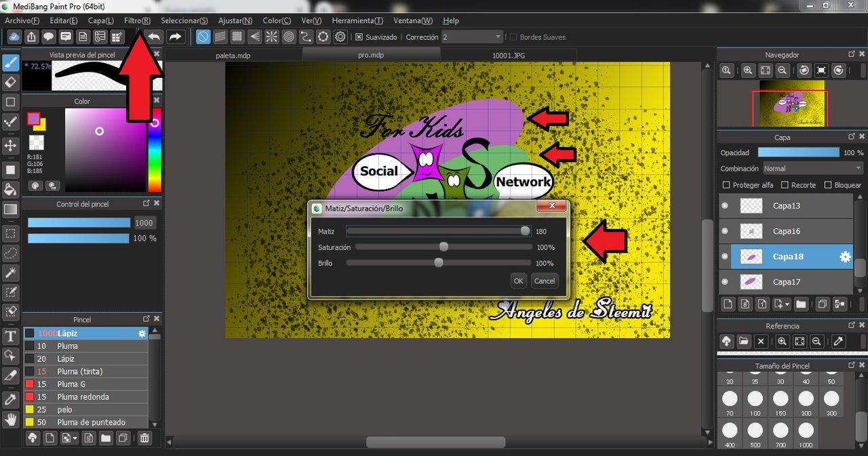This screenshot has width=868, height=456.
Task: Toggle visibility of Capa13 layer
Action: [725, 206]
